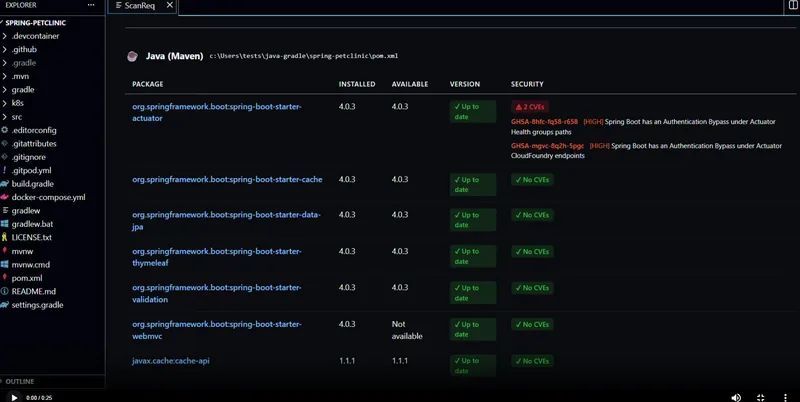Click the INSTALLED column header
The height and width of the screenshot is (402, 800).
[x=357, y=84]
